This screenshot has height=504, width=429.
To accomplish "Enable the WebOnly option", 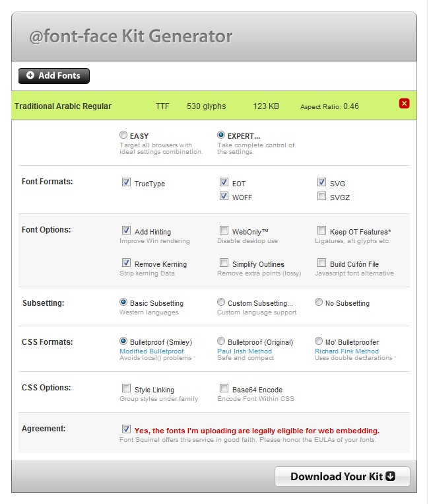I will [x=224, y=231].
